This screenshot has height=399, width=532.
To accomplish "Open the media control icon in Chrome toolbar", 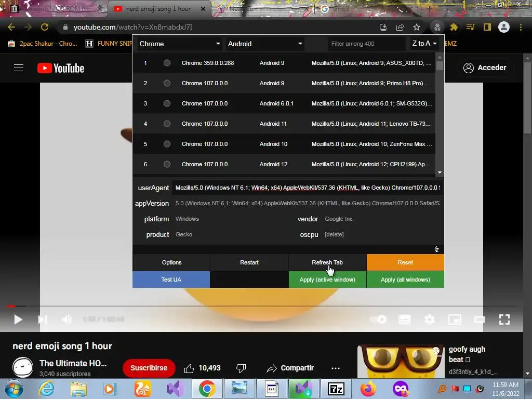I will 470,27.
